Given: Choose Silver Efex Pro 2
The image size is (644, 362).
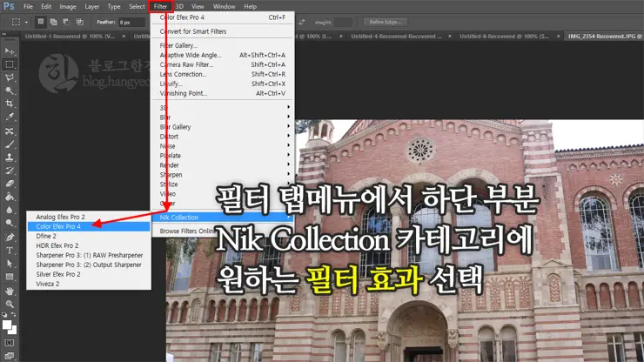Looking at the screenshot, I should click(89, 274).
